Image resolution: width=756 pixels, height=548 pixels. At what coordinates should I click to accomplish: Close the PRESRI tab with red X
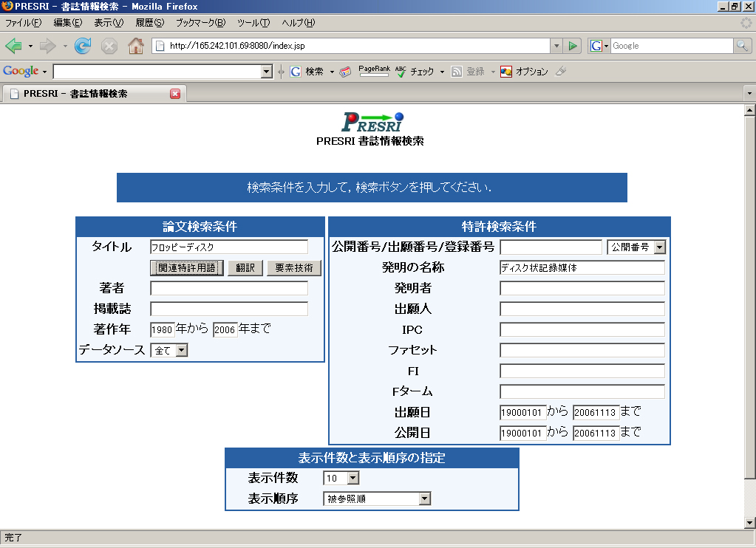(x=175, y=94)
